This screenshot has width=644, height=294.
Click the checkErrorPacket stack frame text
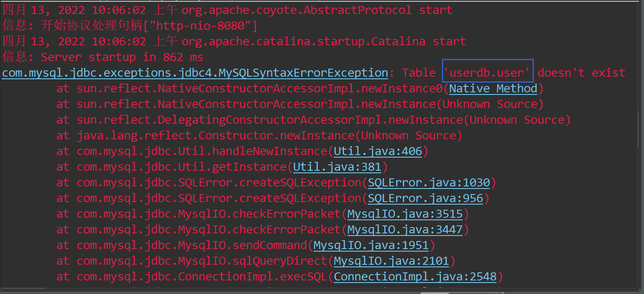[203, 214]
